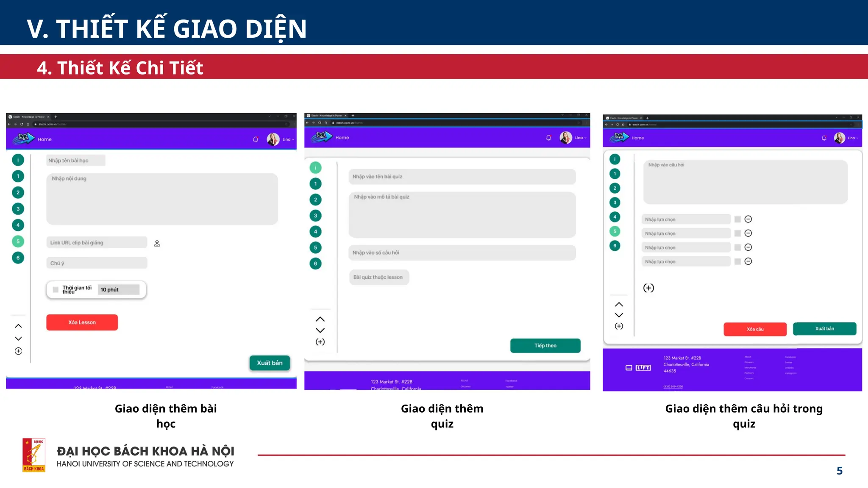Screen dimensions: 868x488
Task: Click the Xóa Lesson button
Action: 82,322
